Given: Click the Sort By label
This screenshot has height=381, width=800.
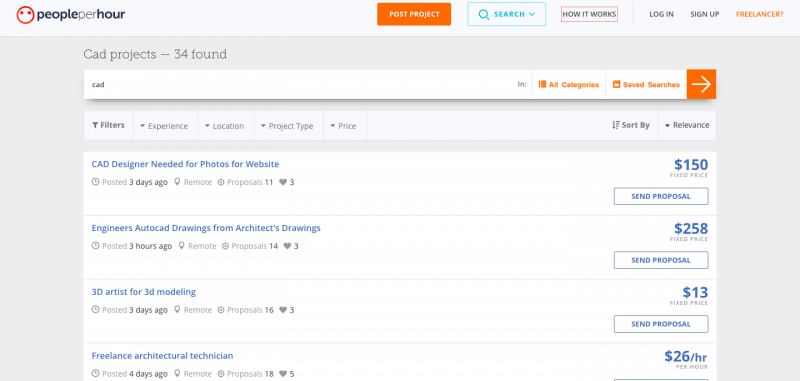Looking at the screenshot, I should click(631, 125).
